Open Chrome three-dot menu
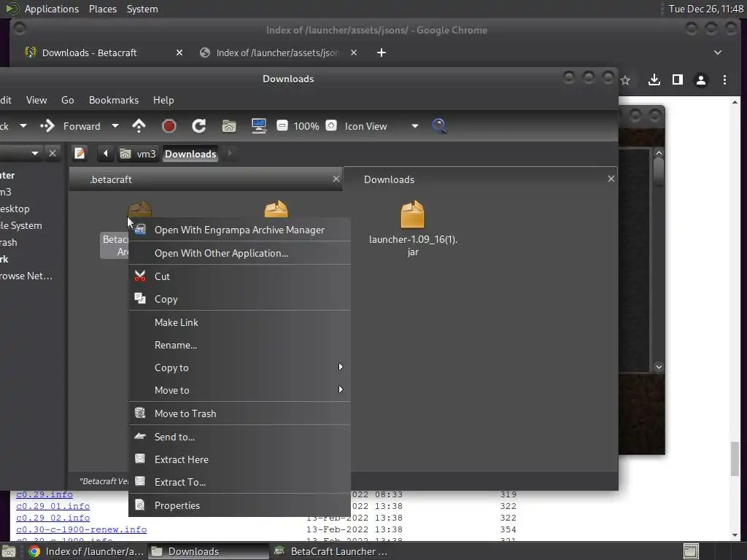The height and width of the screenshot is (560, 747). tap(724, 80)
